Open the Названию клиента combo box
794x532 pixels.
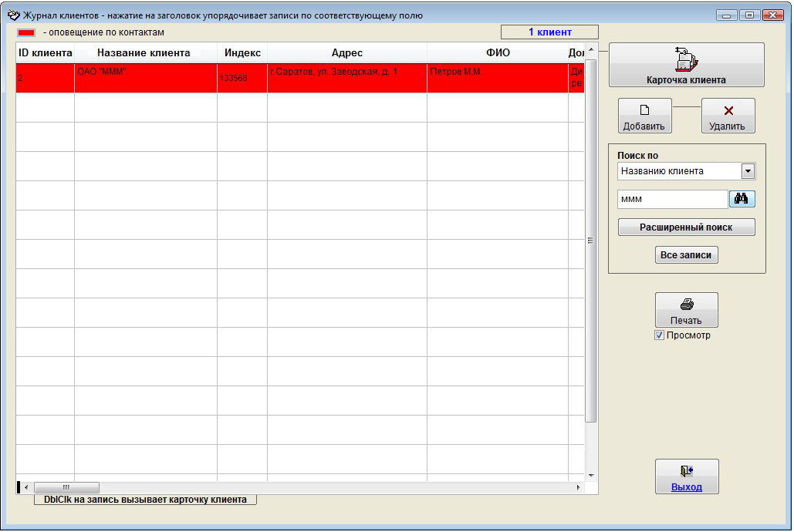[x=686, y=171]
